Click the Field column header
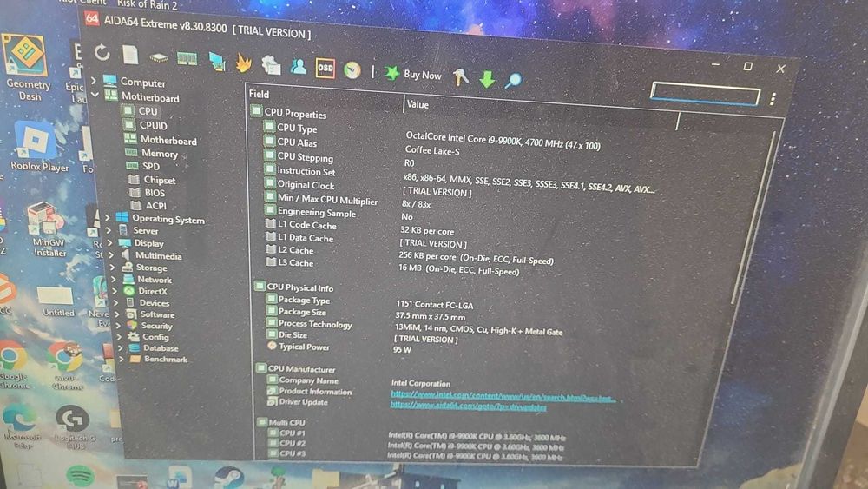This screenshot has height=489, width=868. click(x=259, y=94)
